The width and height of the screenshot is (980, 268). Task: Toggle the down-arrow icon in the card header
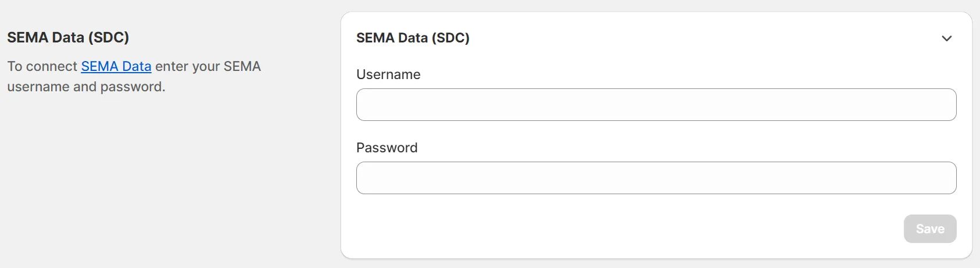click(946, 38)
